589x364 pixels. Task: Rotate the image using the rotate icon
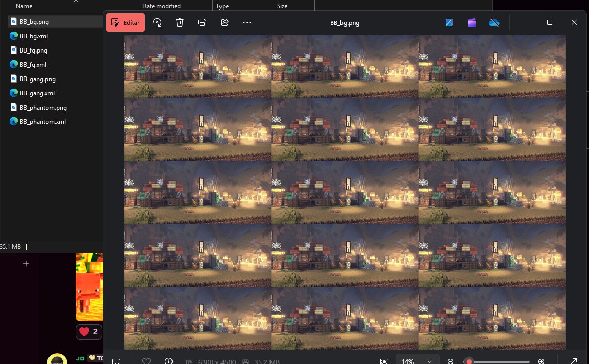(157, 22)
